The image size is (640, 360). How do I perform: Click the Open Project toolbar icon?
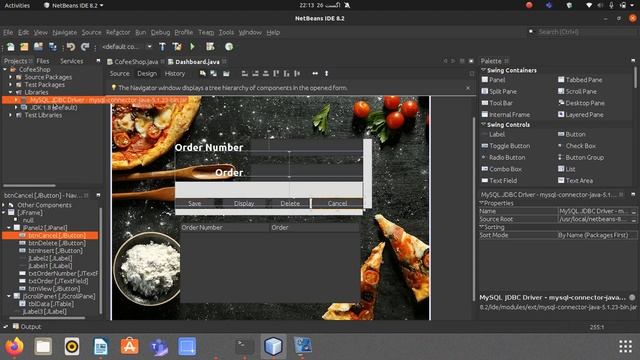(x=38, y=47)
